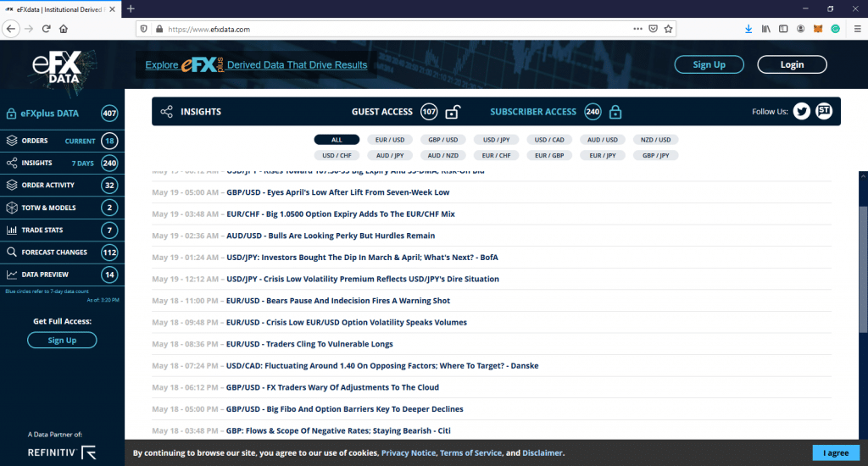Filter insights by USD / JPY

[x=496, y=140]
